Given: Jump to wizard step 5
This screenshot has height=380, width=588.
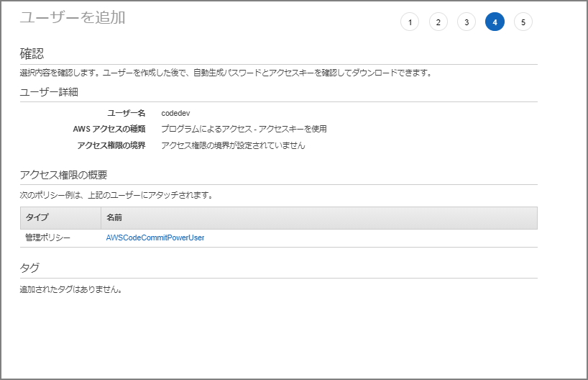Looking at the screenshot, I should [523, 22].
